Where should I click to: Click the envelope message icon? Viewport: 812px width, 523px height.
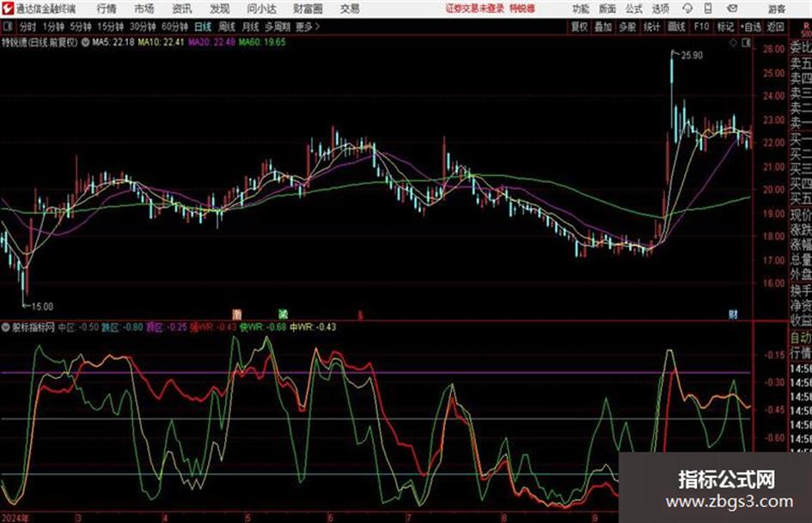coord(732,9)
